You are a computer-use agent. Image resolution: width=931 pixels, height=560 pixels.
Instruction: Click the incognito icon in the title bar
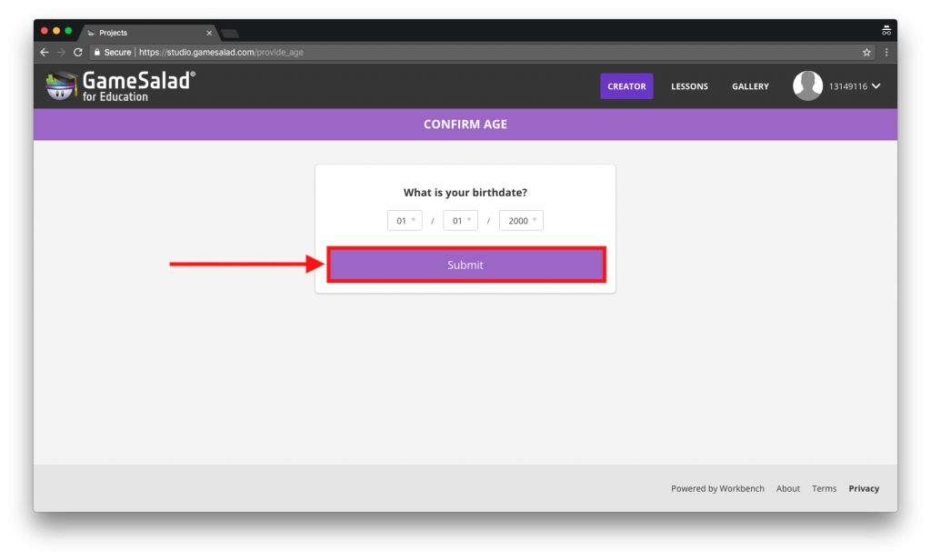886,31
